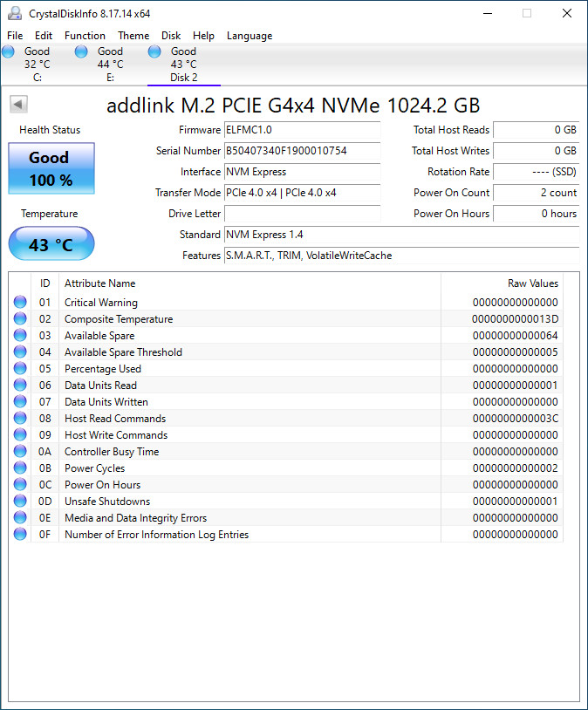Click raw value 0000000000003C
588x710 pixels.
click(515, 419)
